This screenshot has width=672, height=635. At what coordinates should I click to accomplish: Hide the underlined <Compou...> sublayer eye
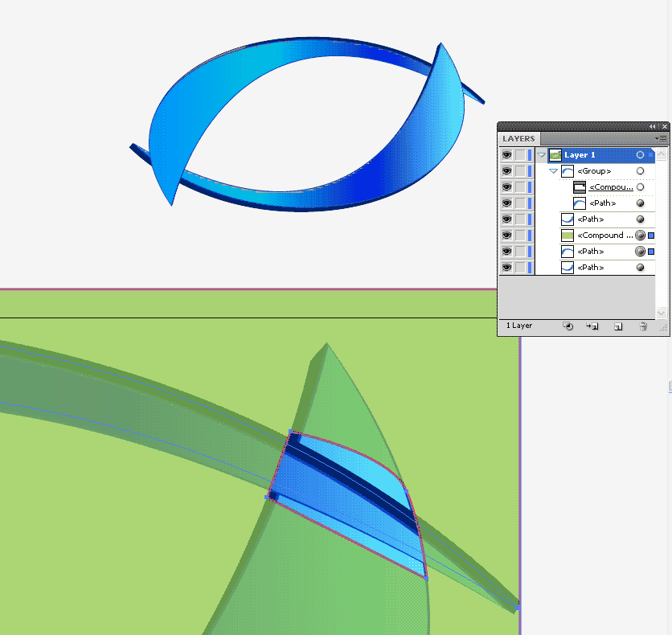click(506, 186)
